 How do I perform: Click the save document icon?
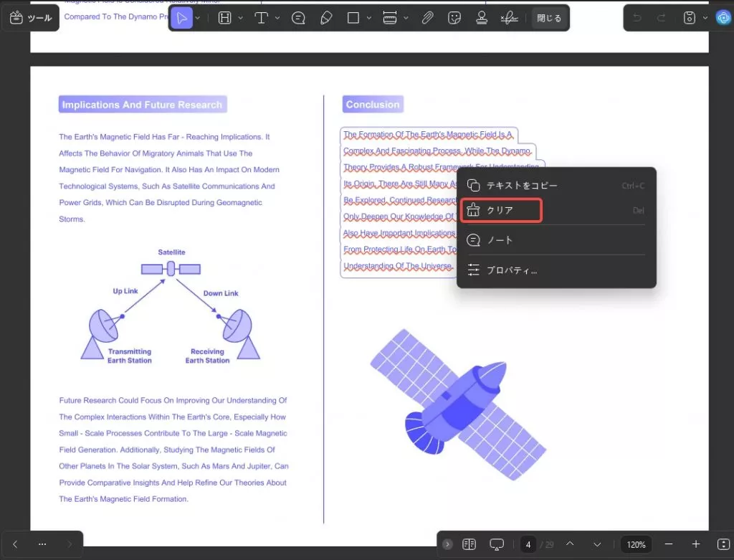689,18
